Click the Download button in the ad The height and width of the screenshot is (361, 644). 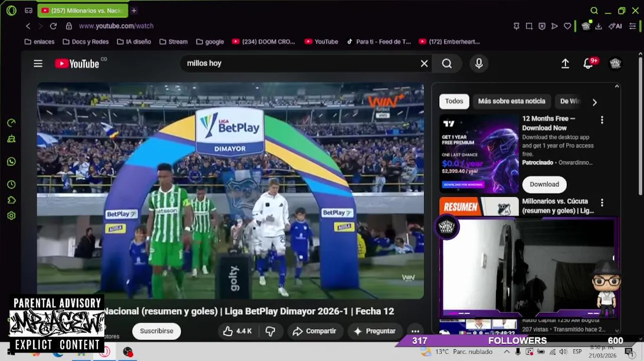click(544, 185)
